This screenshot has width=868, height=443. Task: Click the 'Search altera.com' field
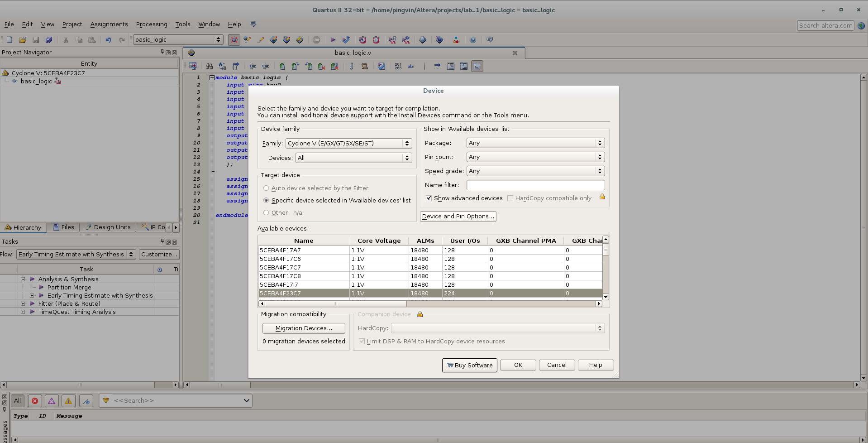pyautogui.click(x=825, y=26)
